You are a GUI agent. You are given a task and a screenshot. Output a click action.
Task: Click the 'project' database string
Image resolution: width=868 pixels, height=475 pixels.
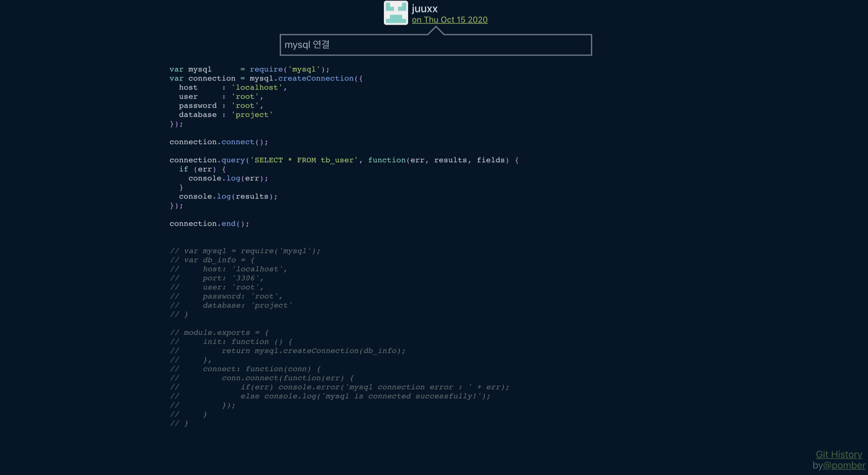252,115
